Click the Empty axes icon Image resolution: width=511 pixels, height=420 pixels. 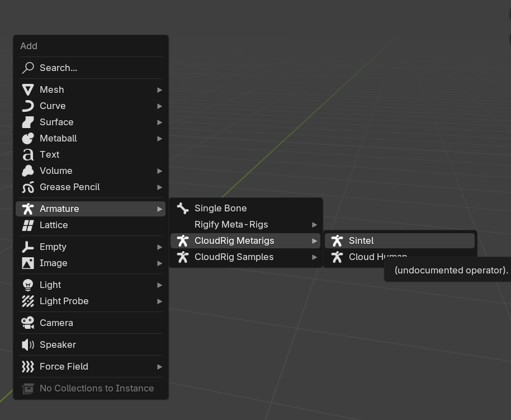(28, 247)
